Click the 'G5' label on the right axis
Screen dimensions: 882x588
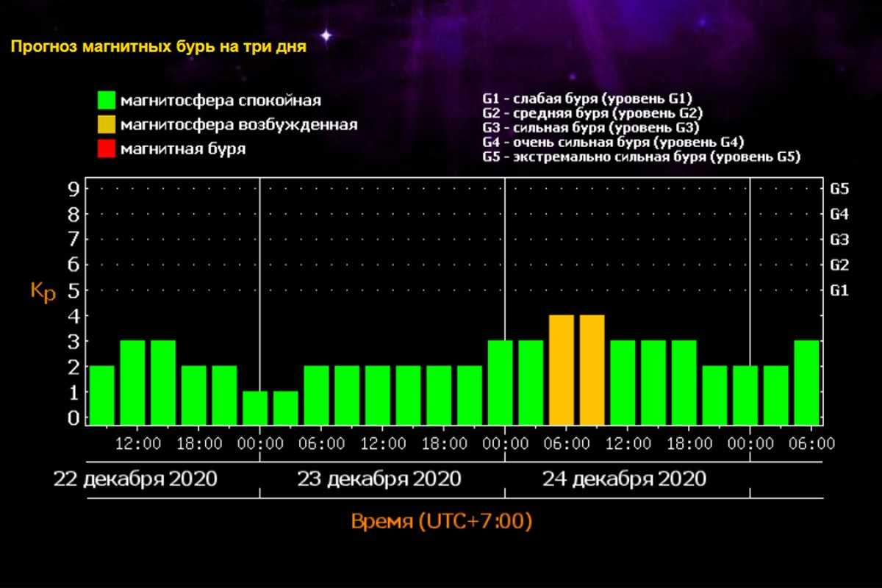point(839,189)
